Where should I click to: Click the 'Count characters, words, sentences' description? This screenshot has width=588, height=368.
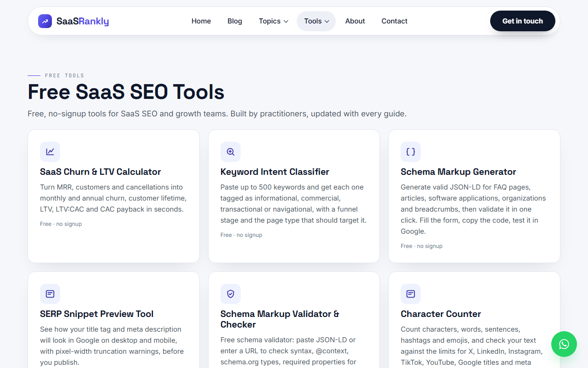point(472,346)
